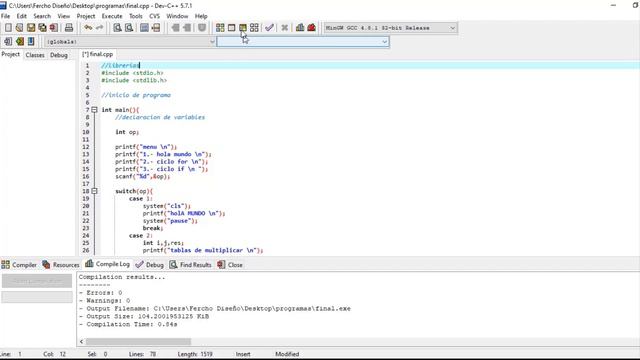Click the red delete profiling info icon
Viewport: 640px width, 360px height.
pos(311,28)
